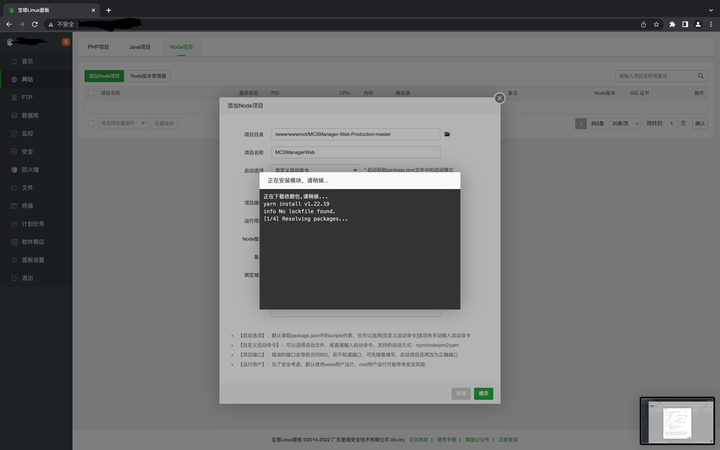720x450 pixels.
Task: Click the grey 取消 cancel button in dialog
Action: [461, 394]
